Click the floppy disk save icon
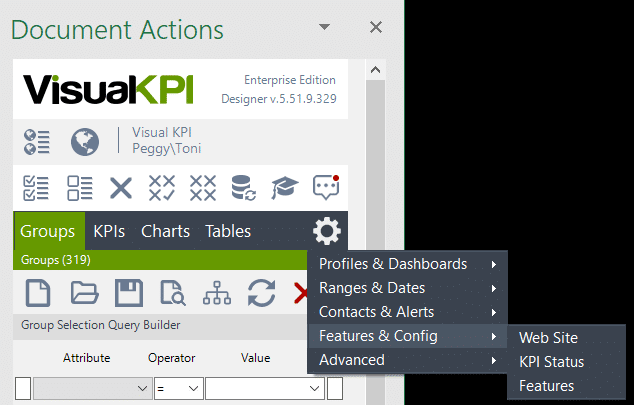Screen dimensions: 634x405 [x=128, y=293]
